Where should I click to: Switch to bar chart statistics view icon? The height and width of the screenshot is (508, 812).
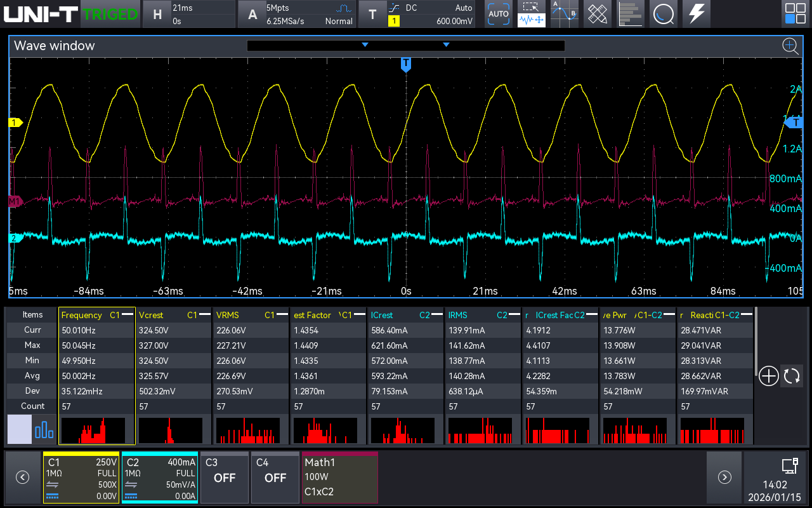point(44,430)
